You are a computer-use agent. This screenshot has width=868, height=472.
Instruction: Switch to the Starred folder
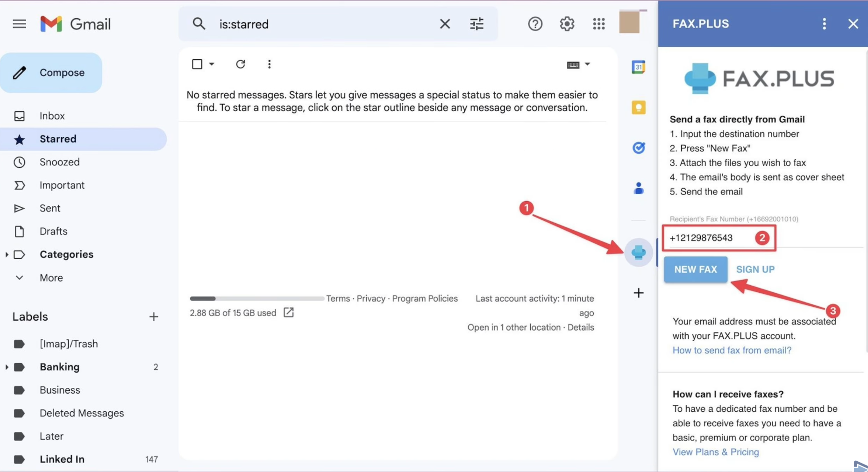[58, 139]
